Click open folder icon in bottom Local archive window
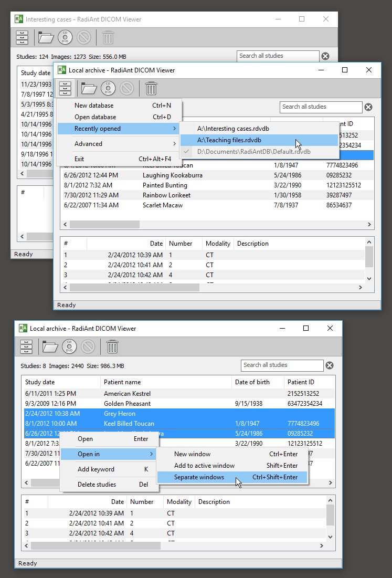This screenshot has width=392, height=578. pyautogui.click(x=50, y=346)
